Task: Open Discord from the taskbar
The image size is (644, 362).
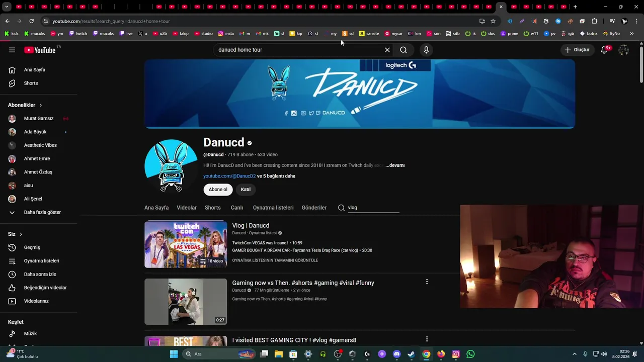Action: click(x=396, y=354)
